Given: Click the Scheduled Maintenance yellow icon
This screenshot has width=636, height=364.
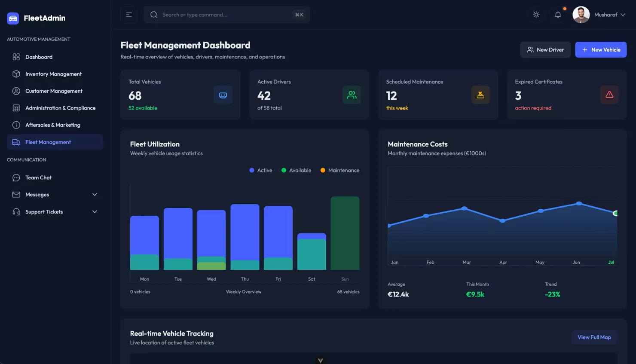Looking at the screenshot, I should (480, 95).
